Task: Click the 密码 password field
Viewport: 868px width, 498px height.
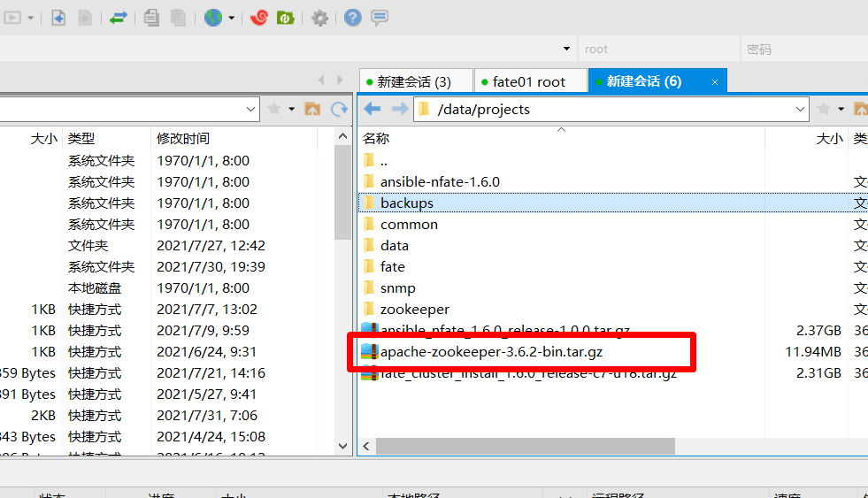Action: tap(804, 50)
